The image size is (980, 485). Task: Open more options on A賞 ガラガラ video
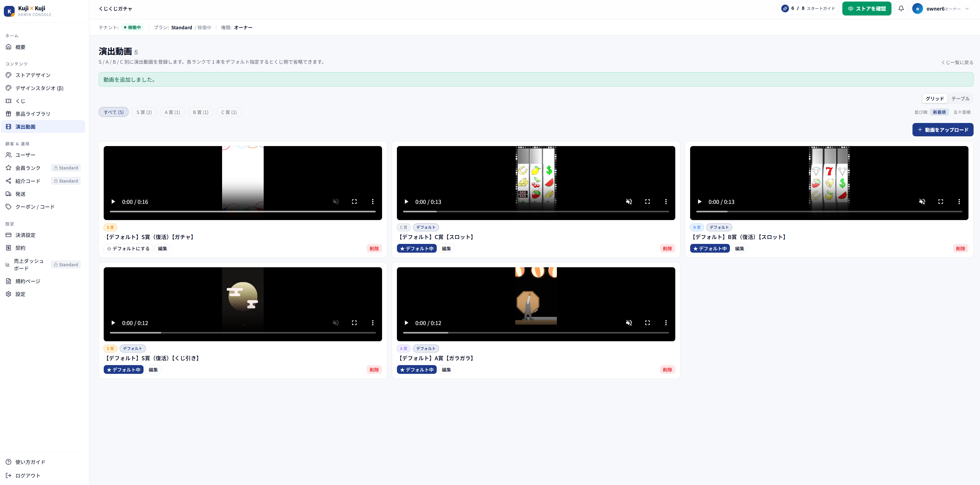pos(666,323)
